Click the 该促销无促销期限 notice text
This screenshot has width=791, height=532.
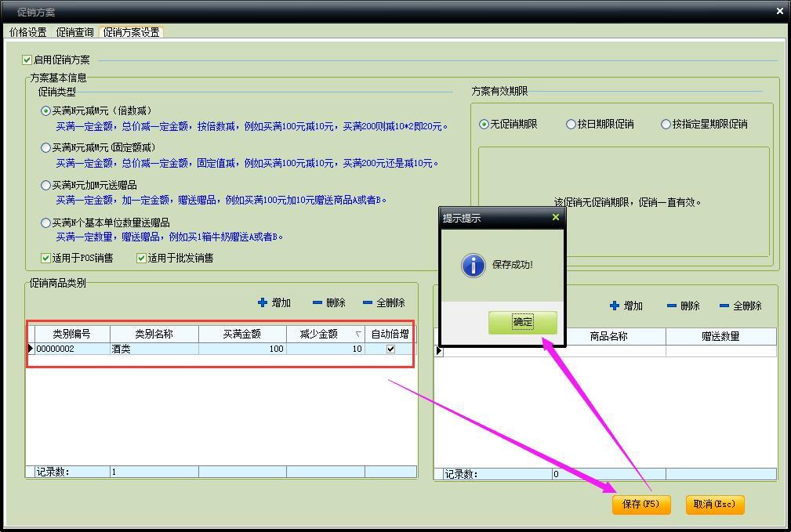click(x=628, y=203)
